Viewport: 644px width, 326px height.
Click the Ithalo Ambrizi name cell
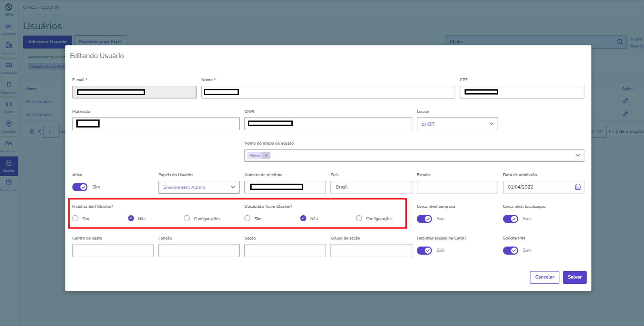[x=38, y=102]
